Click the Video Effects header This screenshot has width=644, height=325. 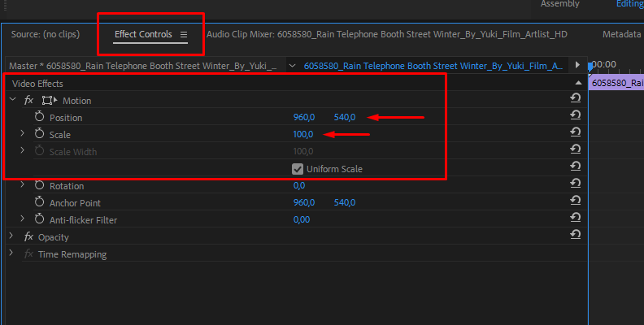(x=37, y=84)
